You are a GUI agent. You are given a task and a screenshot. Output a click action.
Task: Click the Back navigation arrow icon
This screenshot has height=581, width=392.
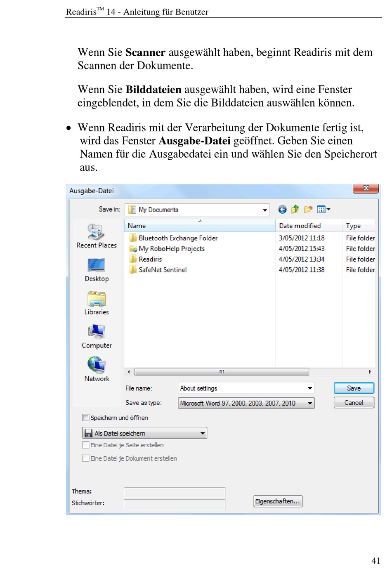pyautogui.click(x=282, y=210)
